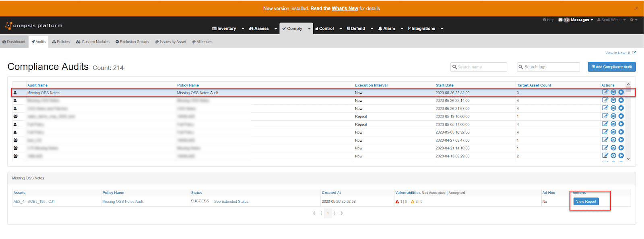Open the messages envelope icon
Image resolution: width=644 pixels, height=239 pixels.
coord(560,20)
